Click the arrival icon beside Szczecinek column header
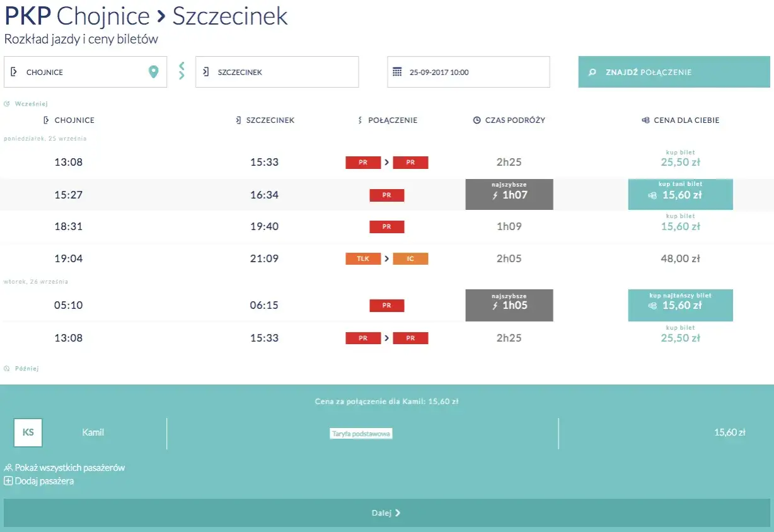The image size is (774, 532). [x=238, y=120]
